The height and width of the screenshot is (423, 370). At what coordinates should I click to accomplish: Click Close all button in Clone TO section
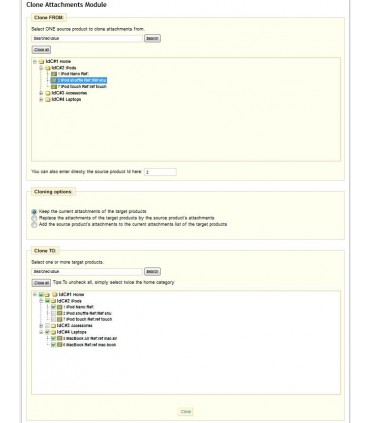click(41, 283)
